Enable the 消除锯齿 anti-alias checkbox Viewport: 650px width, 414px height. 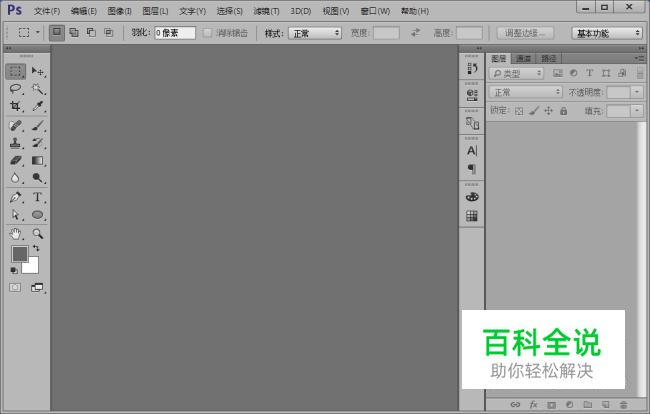tap(208, 33)
